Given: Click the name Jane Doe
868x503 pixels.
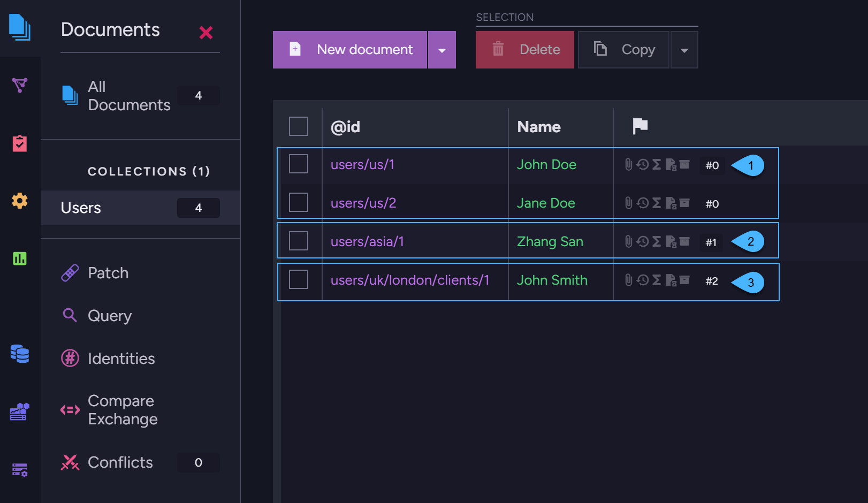Looking at the screenshot, I should (546, 203).
